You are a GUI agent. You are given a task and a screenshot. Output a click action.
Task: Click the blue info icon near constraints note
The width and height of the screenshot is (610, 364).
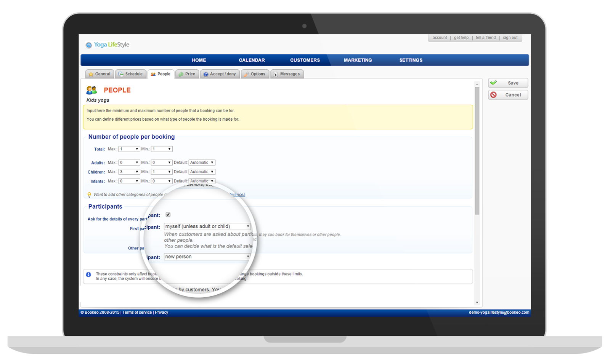(88, 275)
